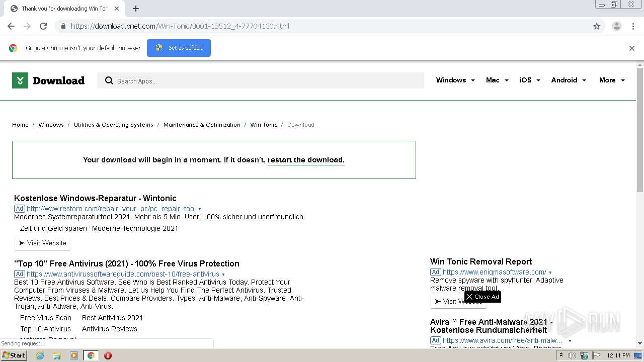Dismiss the default browser infobar
644x362 pixels.
point(632,48)
